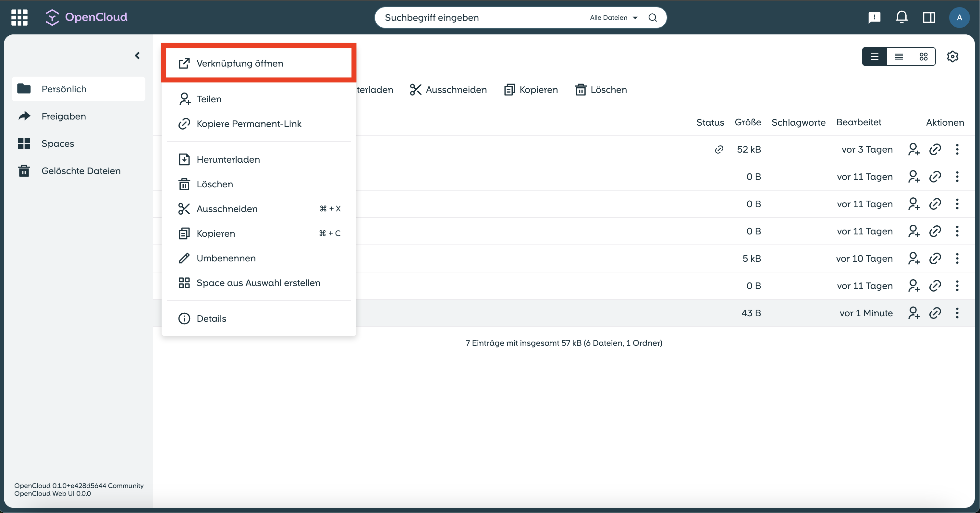980x513 pixels.
Task: Toggle the right sidebar panel icon
Action: [929, 18]
